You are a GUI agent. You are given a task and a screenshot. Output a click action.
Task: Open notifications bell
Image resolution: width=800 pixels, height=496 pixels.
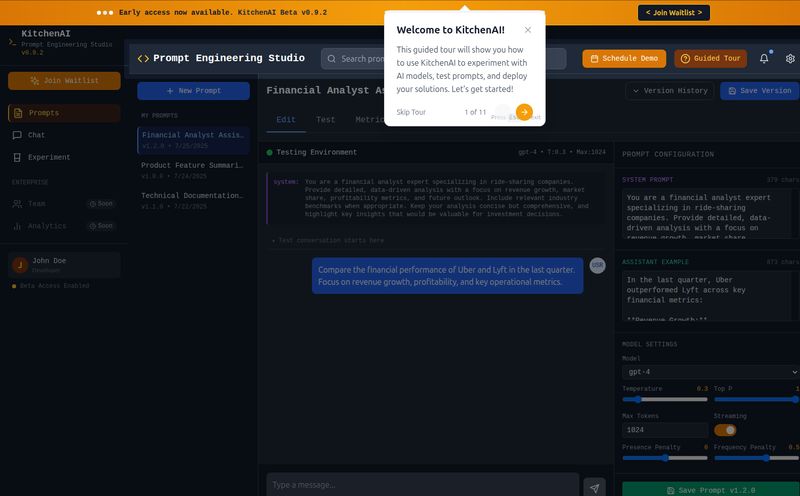pos(764,59)
